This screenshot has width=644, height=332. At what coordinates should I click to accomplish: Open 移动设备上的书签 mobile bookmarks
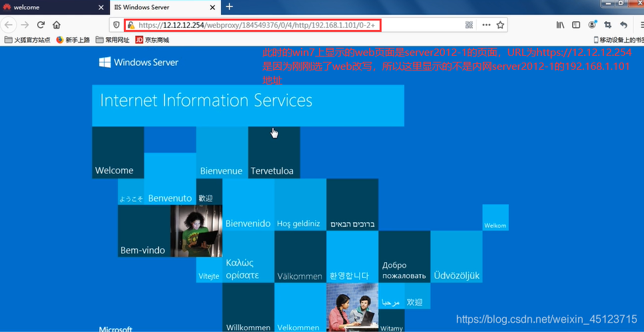pyautogui.click(x=619, y=40)
